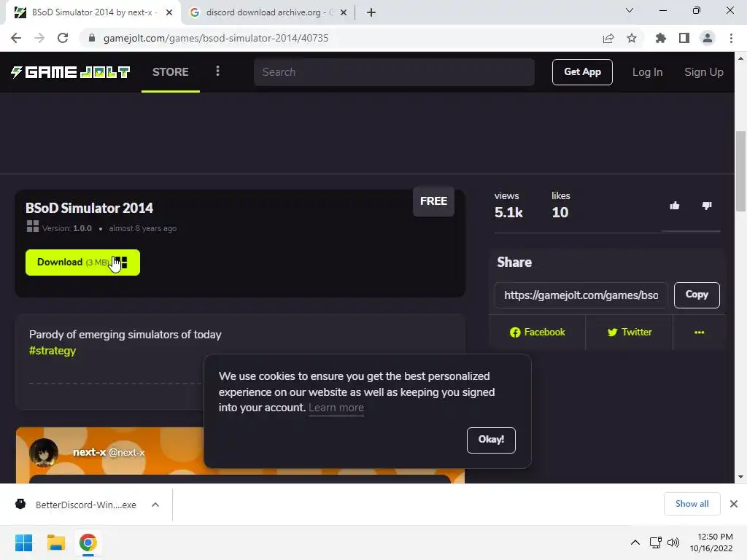
Task: Open BetterDiscord-Win....exe downloaded file
Action: click(86, 505)
